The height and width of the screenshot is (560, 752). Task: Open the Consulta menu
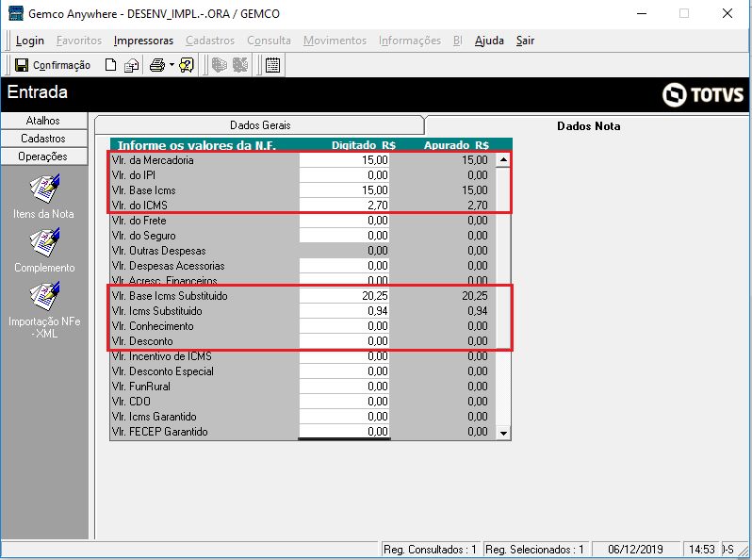click(x=270, y=41)
